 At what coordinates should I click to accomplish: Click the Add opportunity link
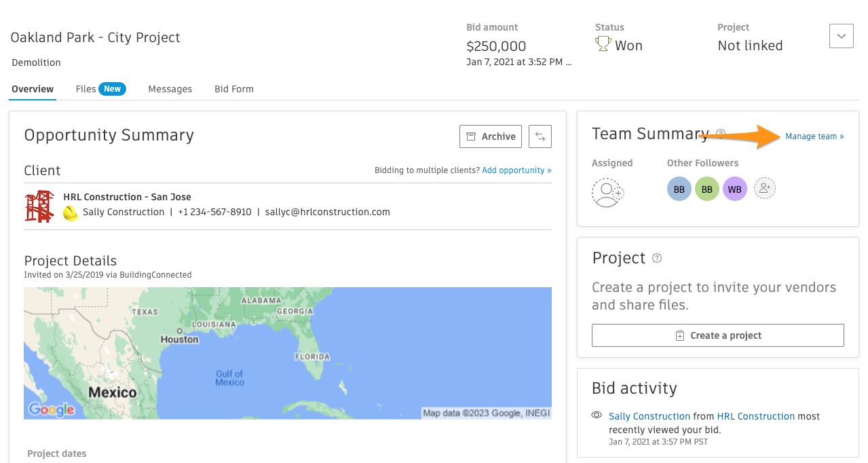[516, 170]
